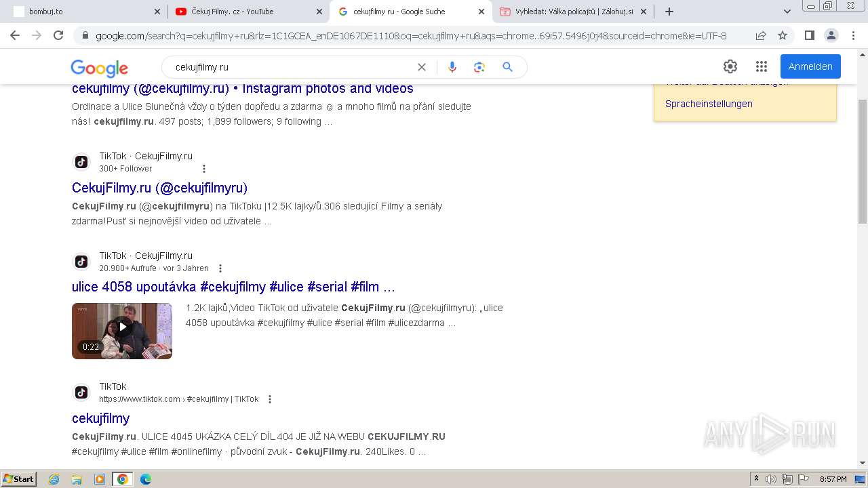
Task: Close the Google Suche tab
Action: 481,12
